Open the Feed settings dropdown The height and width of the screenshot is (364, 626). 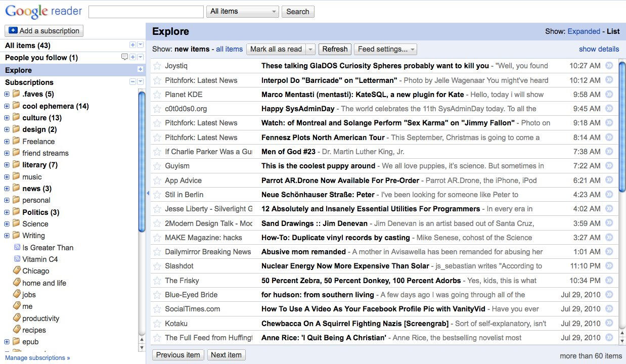pos(385,49)
